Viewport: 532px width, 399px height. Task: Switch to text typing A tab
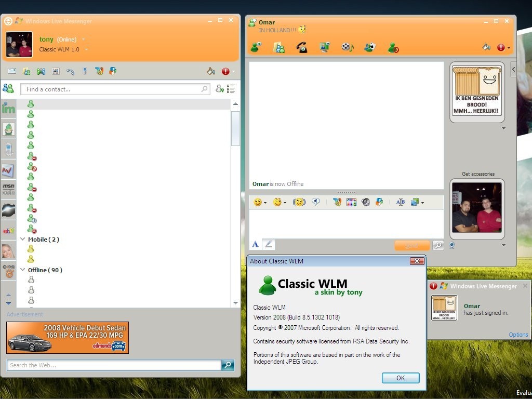click(x=255, y=244)
